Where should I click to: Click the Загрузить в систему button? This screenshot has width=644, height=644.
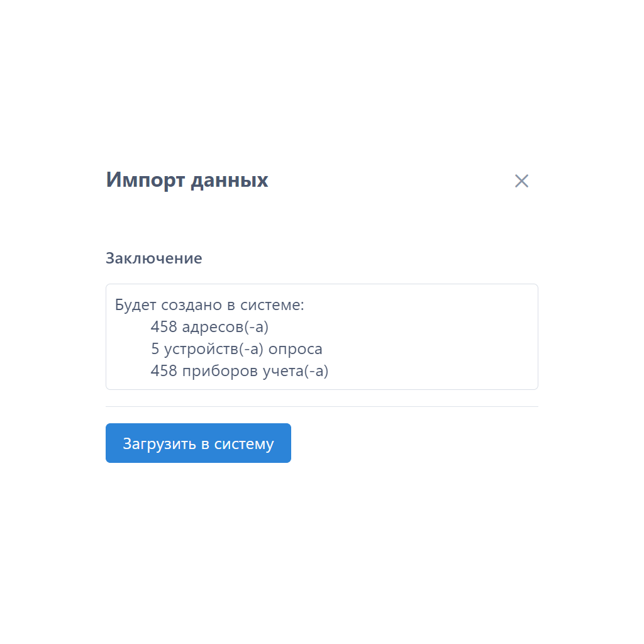[198, 443]
